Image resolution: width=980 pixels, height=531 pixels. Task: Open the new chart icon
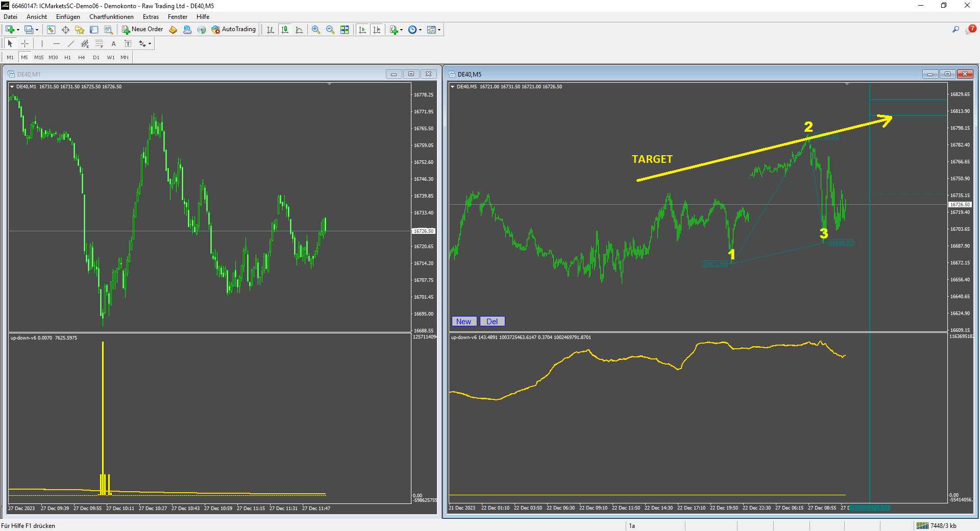point(10,30)
